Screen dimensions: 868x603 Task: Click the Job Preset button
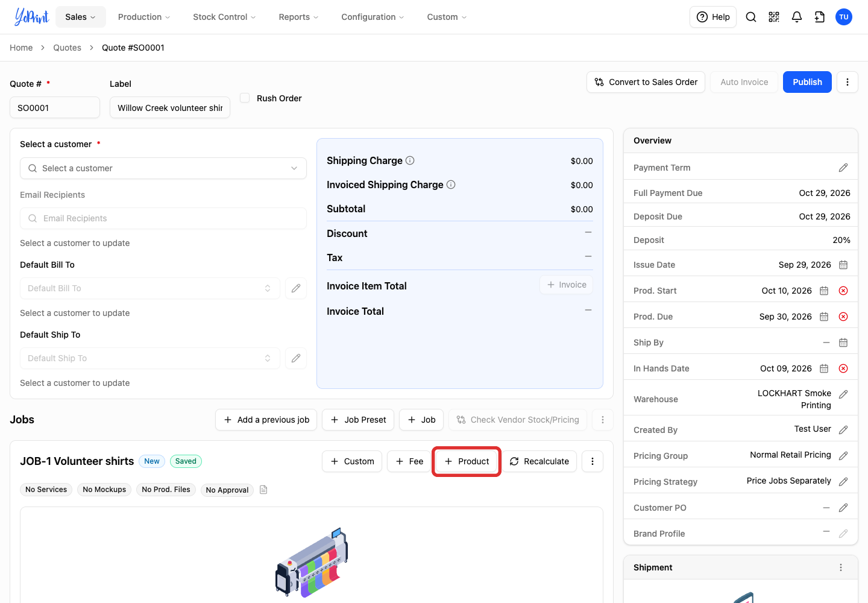click(x=358, y=420)
